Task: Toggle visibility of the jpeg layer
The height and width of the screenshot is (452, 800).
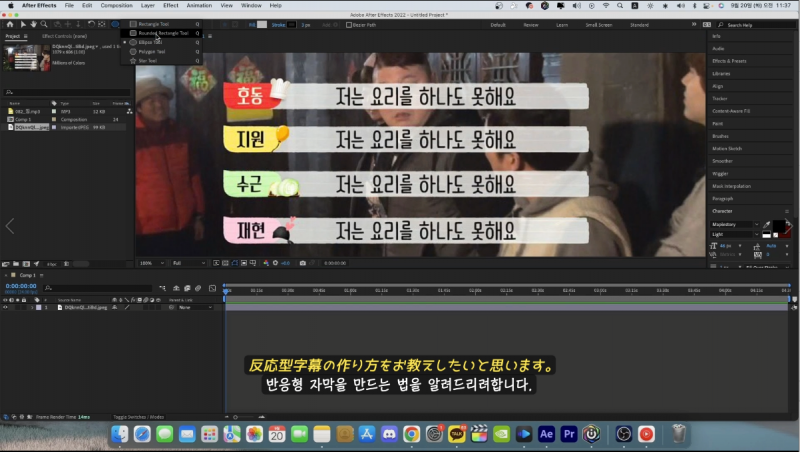Action: 5,307
